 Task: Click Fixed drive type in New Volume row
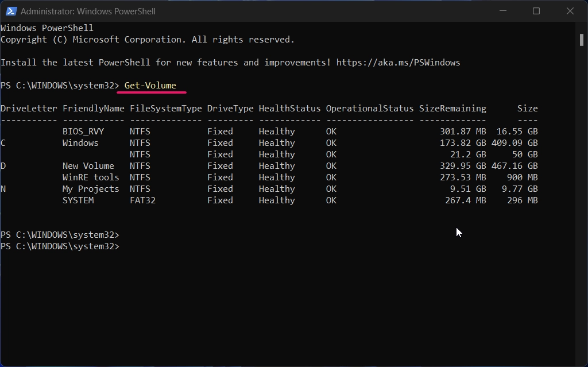pyautogui.click(x=220, y=166)
